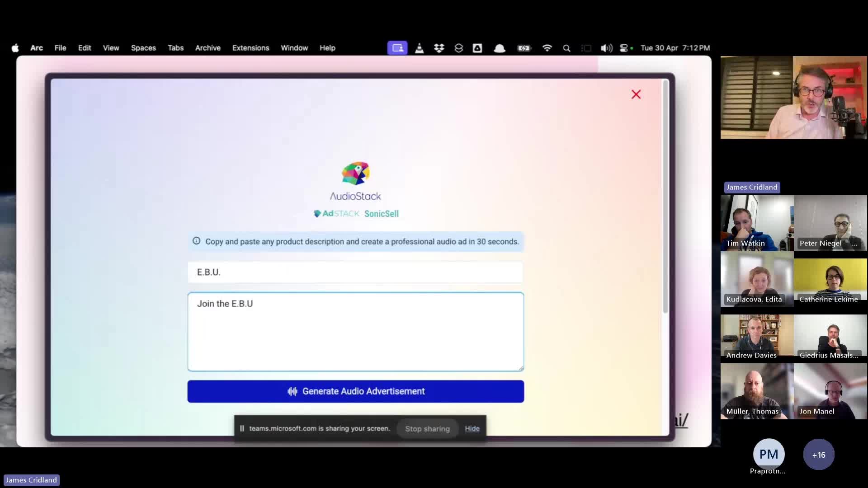Open the Wi-Fi menu bar icon
Screen dimensions: 868x488
click(x=547, y=48)
